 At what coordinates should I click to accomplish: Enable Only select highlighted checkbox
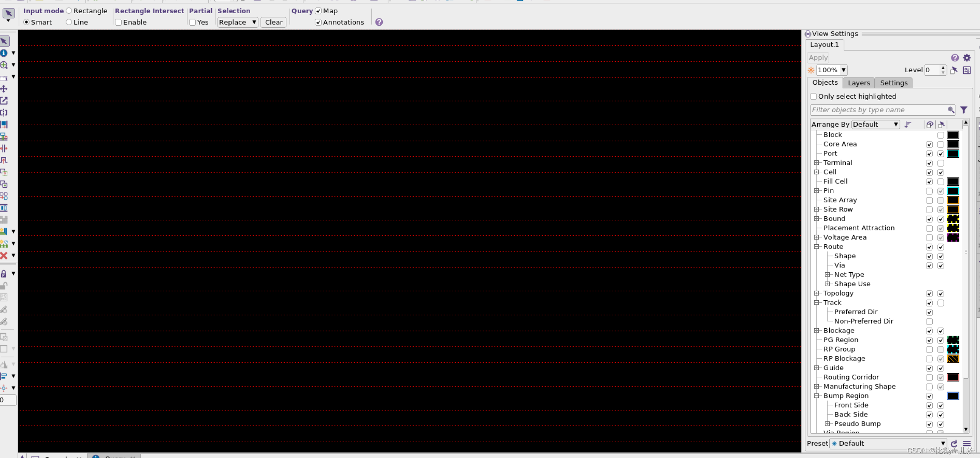(813, 96)
